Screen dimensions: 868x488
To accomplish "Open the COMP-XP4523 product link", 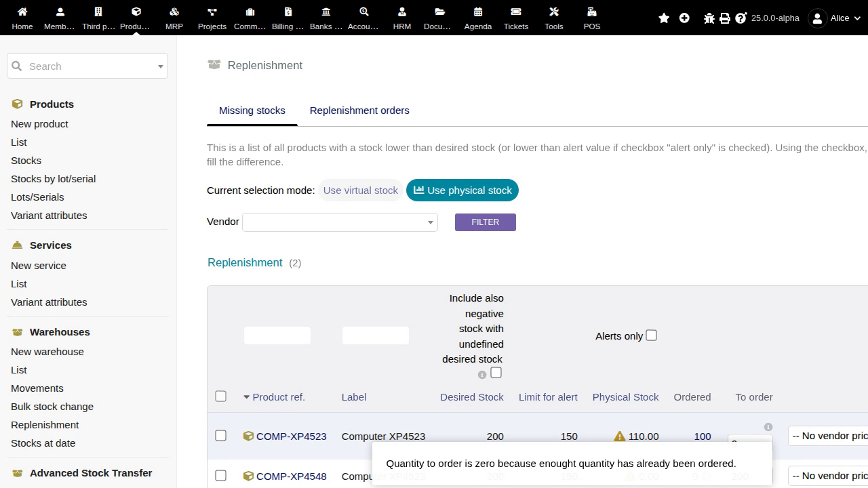I will click(x=292, y=436).
